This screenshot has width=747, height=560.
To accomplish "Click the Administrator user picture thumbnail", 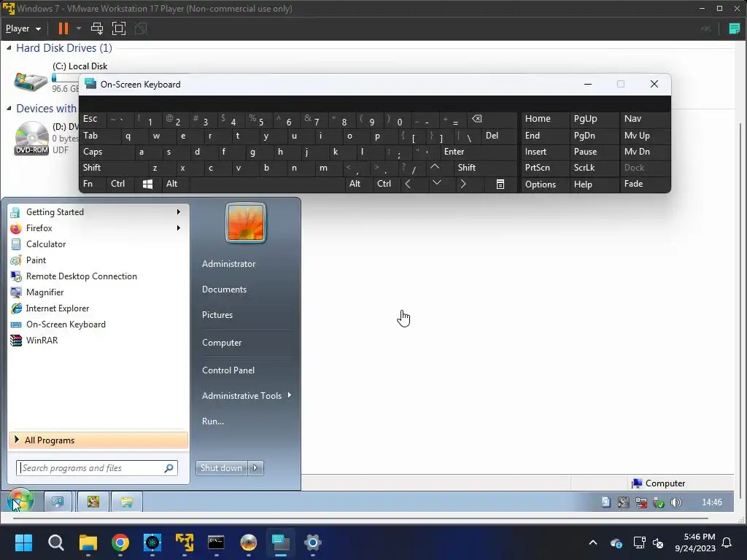I will click(x=246, y=223).
